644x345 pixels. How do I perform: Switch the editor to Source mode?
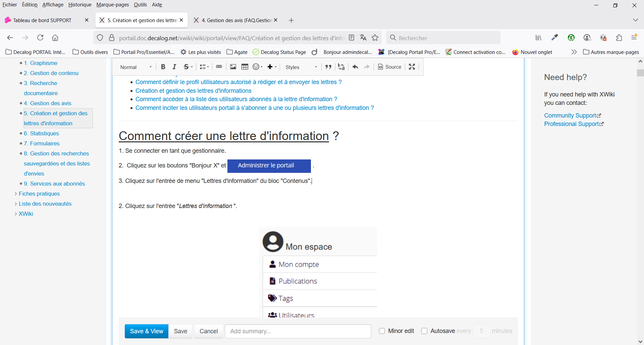[x=390, y=67]
